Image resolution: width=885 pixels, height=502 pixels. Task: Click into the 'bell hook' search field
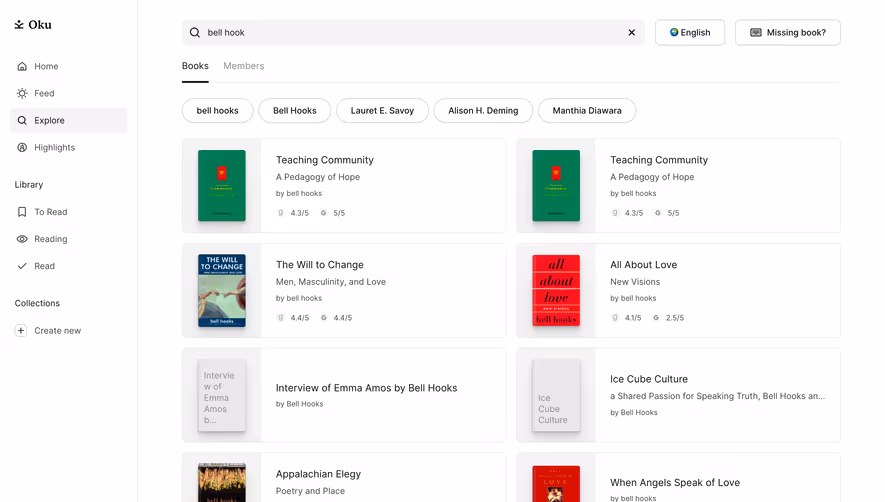[412, 33]
